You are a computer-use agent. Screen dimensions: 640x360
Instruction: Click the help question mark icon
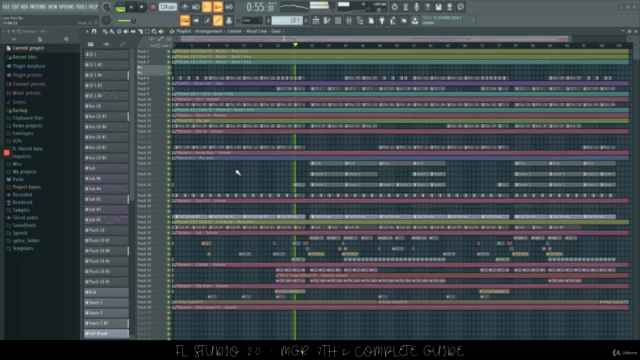[427, 7]
